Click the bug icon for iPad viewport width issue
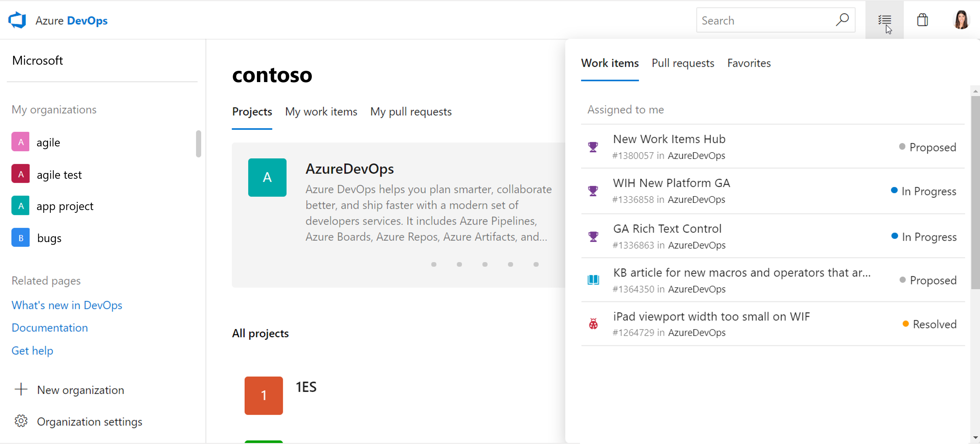The width and height of the screenshot is (980, 444). pos(593,323)
